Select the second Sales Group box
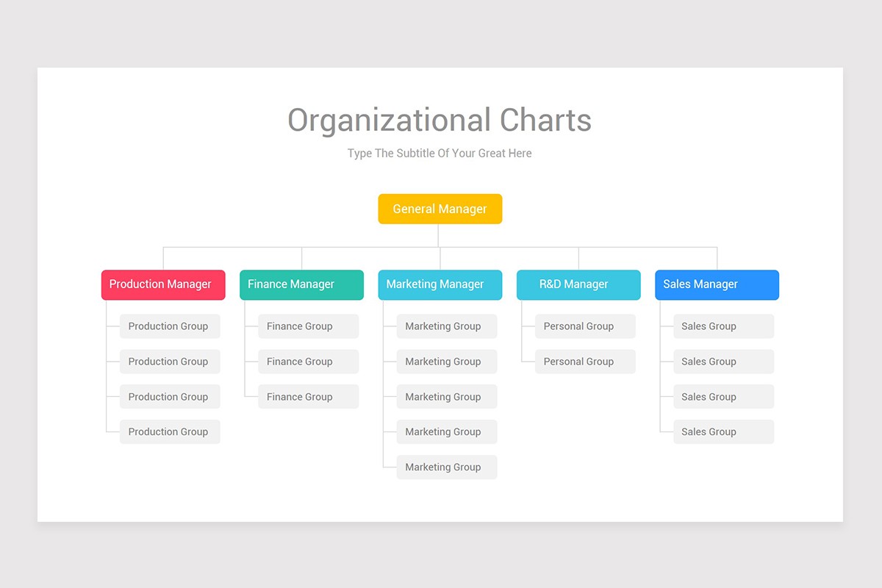Viewport: 882px width, 588px height. tap(723, 362)
